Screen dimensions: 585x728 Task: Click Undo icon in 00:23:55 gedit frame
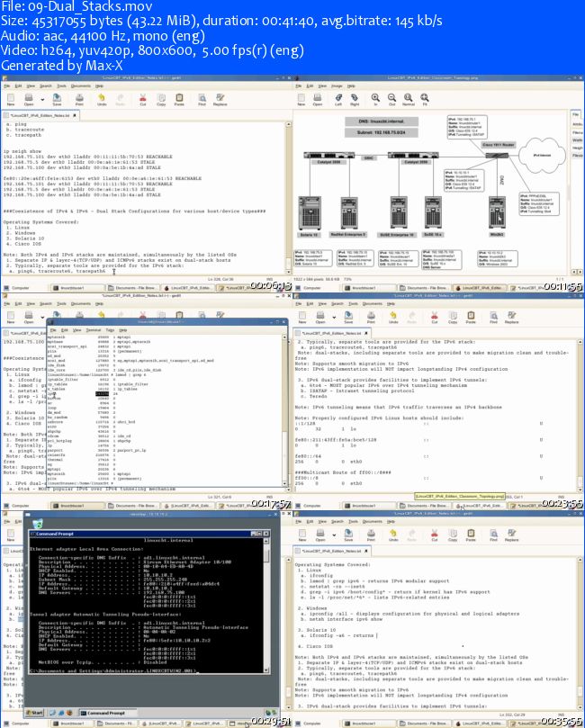[393, 317]
